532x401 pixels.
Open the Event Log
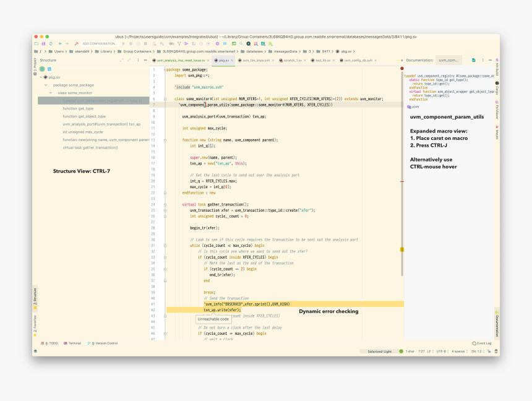[x=482, y=343]
